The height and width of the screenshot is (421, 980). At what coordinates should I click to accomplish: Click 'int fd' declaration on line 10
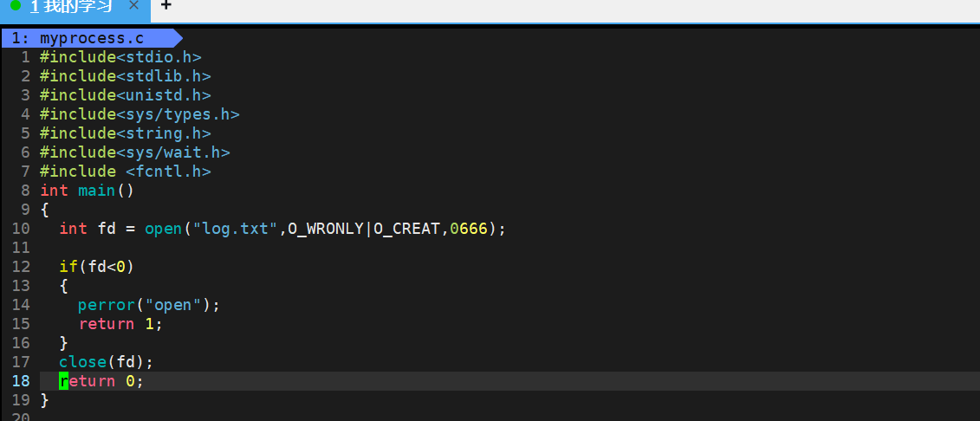88,229
